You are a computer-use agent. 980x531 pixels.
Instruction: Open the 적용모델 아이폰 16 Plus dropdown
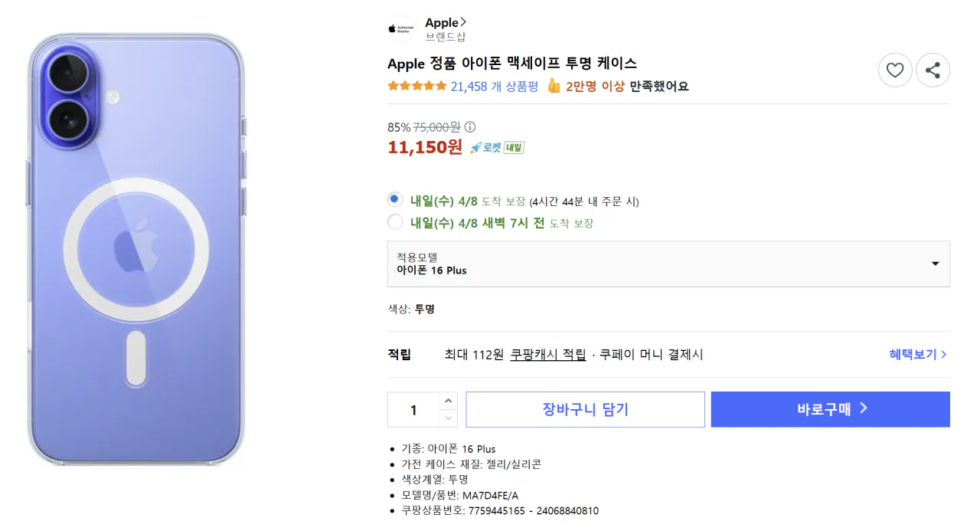coord(668,264)
